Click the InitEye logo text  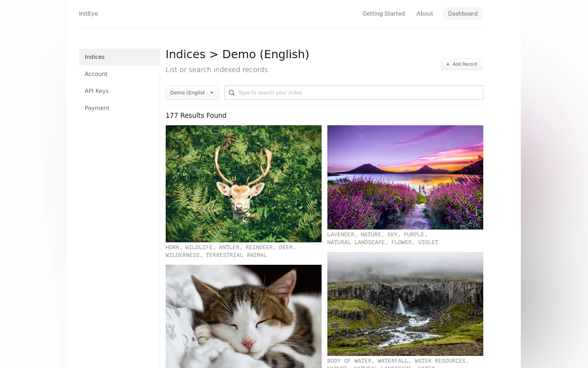pos(88,14)
